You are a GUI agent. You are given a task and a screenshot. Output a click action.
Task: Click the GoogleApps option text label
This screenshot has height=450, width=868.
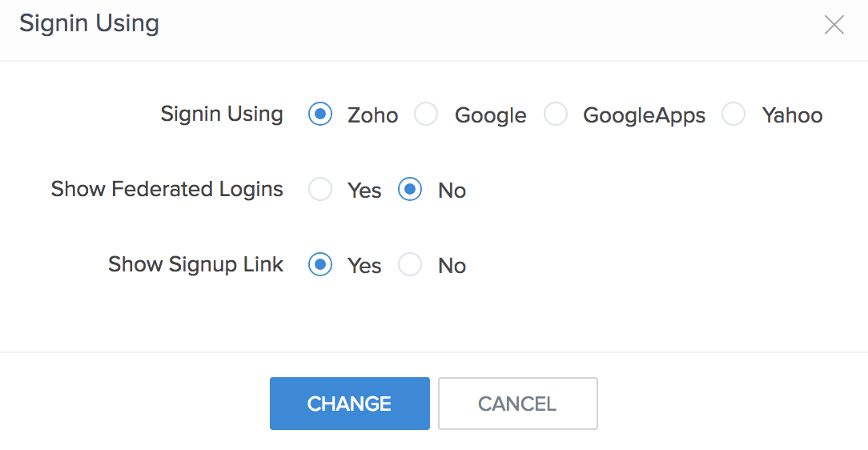pos(645,115)
